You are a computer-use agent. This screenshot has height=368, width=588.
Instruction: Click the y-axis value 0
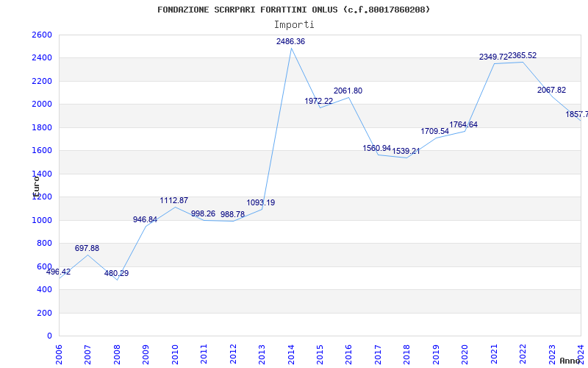click(49, 336)
